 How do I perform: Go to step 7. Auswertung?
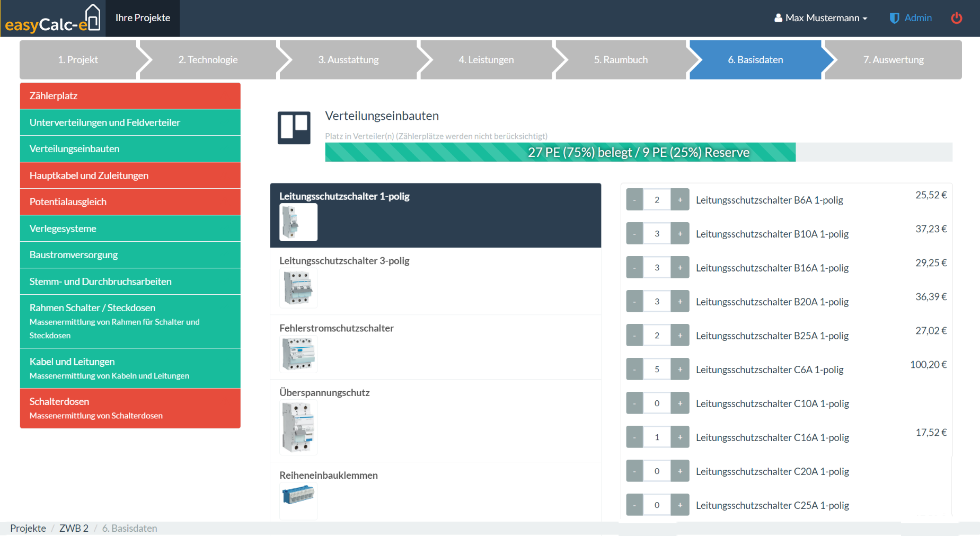(893, 60)
